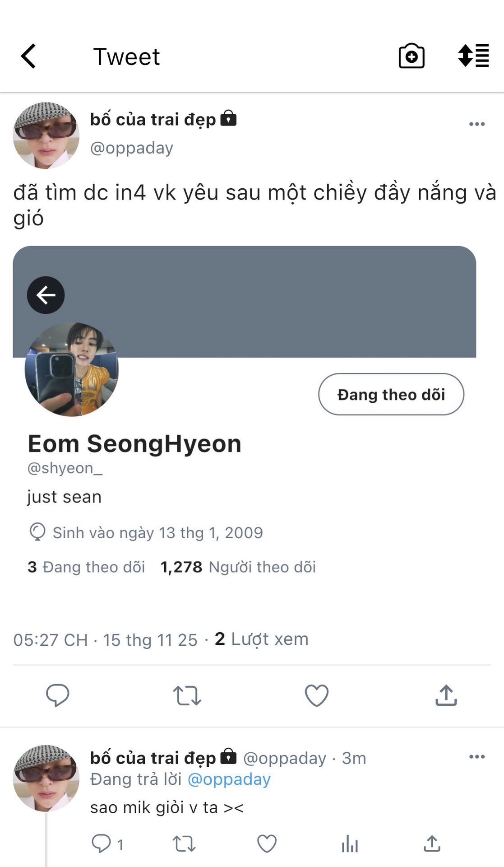Open more options on the reply tweet
Image resolution: width=504 pixels, height=867 pixels.
(x=476, y=757)
